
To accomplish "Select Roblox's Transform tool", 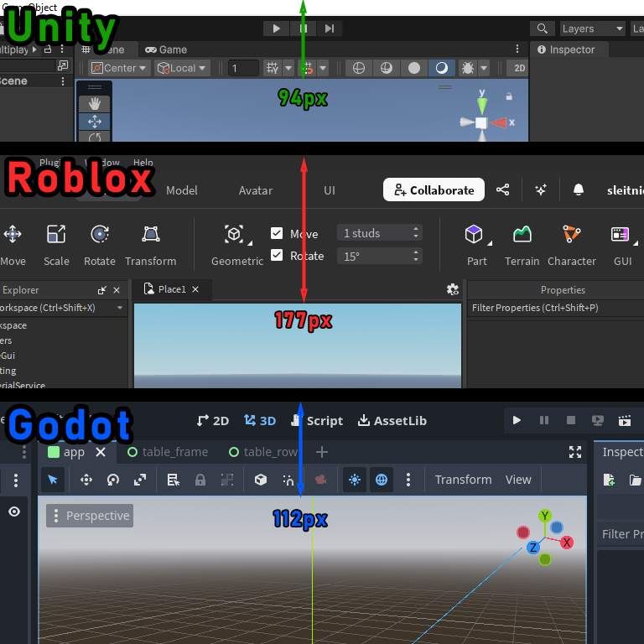I will click(151, 245).
